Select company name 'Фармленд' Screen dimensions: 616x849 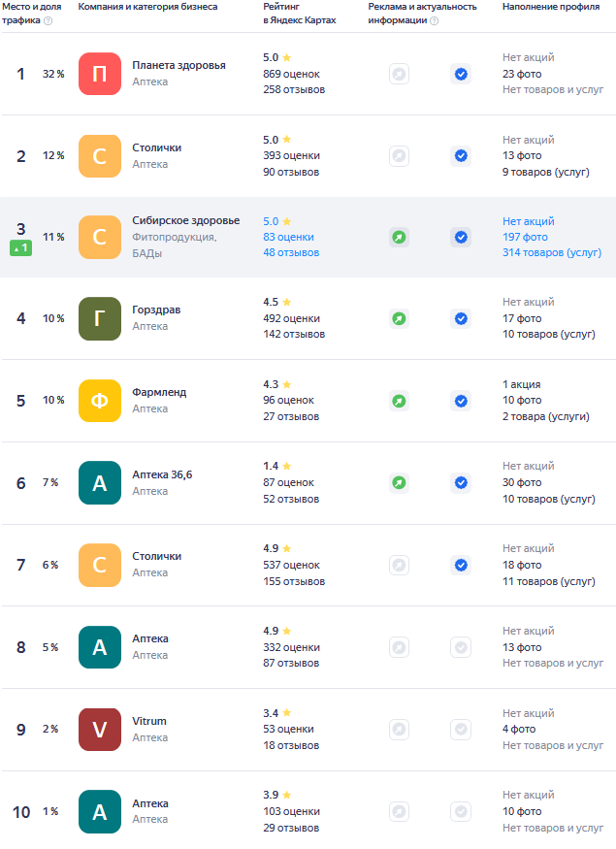[159, 392]
